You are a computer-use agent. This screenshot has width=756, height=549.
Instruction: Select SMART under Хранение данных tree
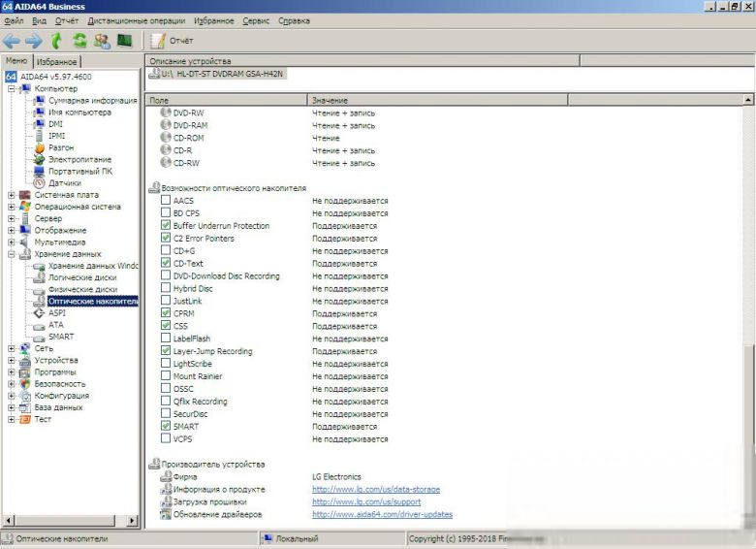[61, 337]
